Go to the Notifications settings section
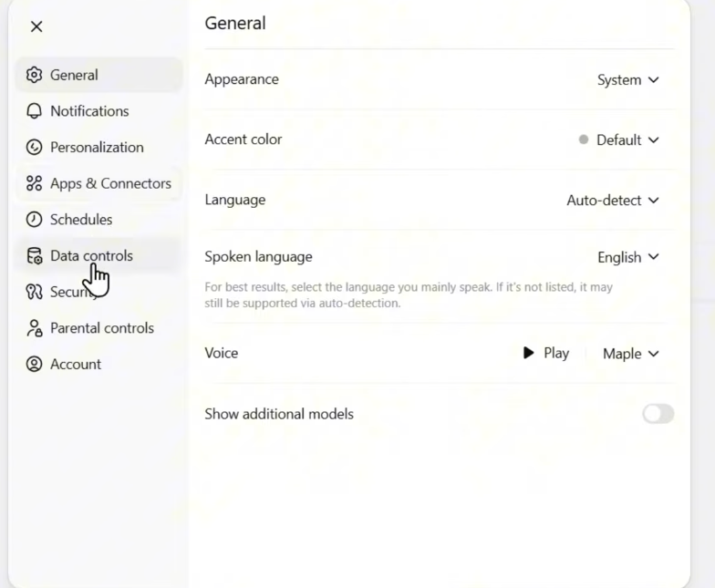 (88, 111)
